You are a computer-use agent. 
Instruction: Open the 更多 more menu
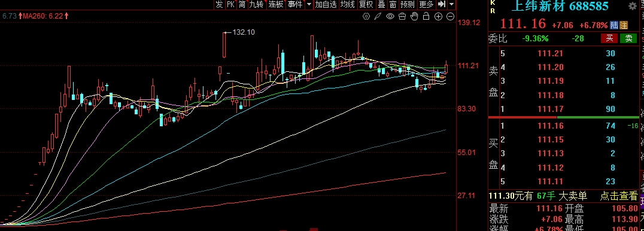click(426, 5)
